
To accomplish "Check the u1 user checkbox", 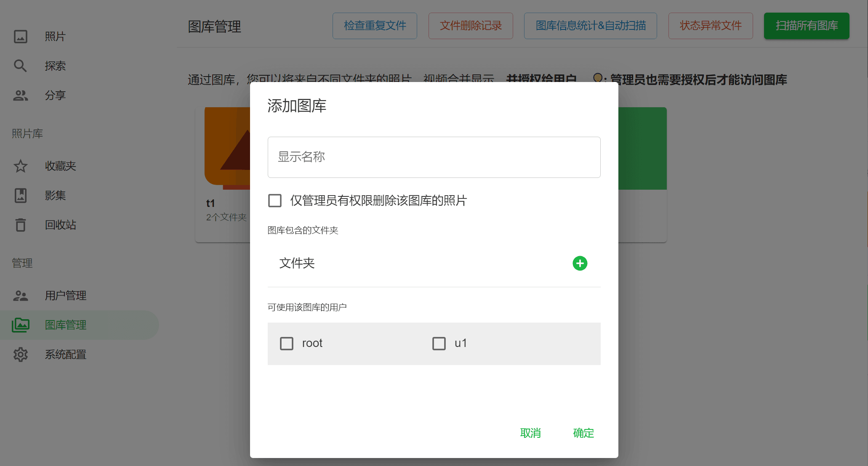I will 439,344.
